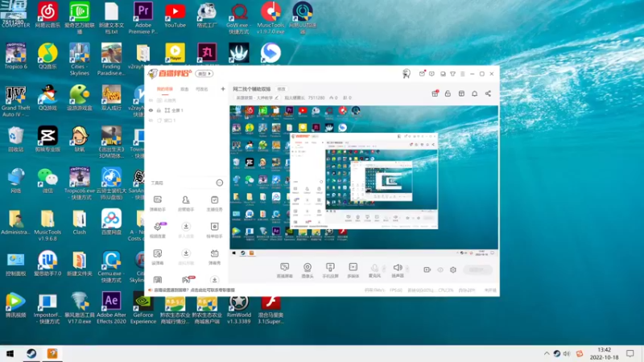This screenshot has height=362, width=644.
Task: Click the unlock padlock icon in room header
Action: click(448, 93)
